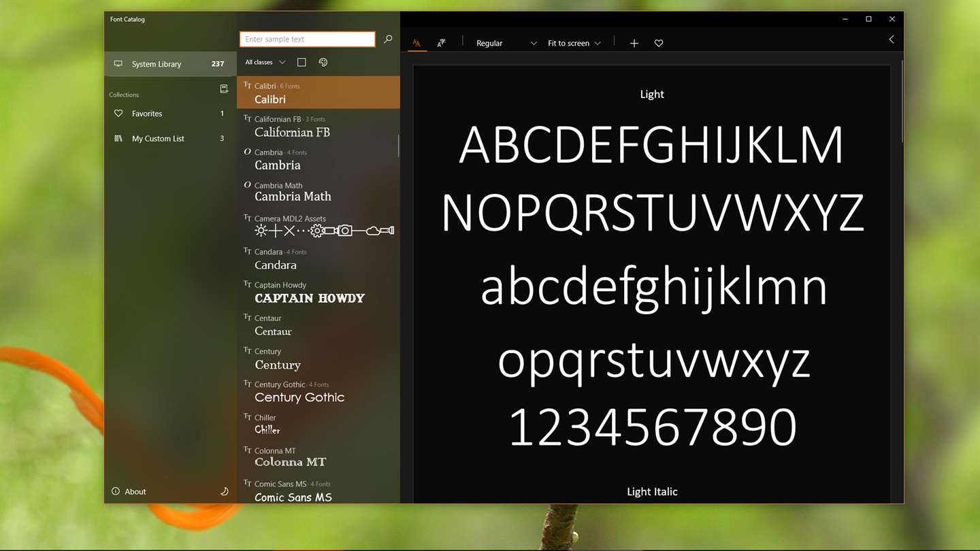Toggle dark mode with the moon icon
This screenshot has width=980, height=551.
click(224, 491)
